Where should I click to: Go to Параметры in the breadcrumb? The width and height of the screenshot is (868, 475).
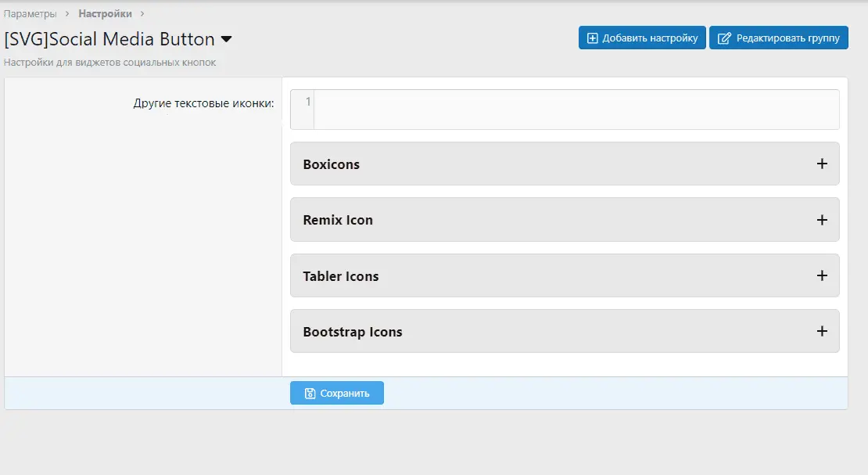pos(30,13)
